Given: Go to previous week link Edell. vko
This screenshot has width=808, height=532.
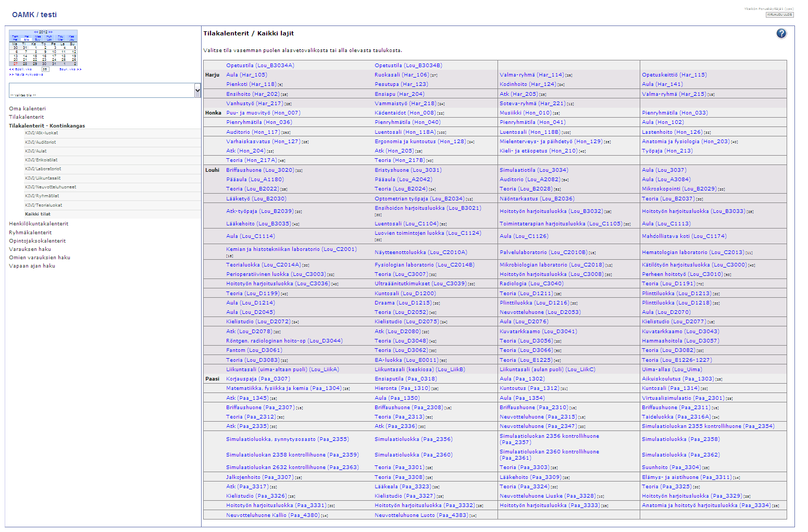Looking at the screenshot, I should click(20, 69).
